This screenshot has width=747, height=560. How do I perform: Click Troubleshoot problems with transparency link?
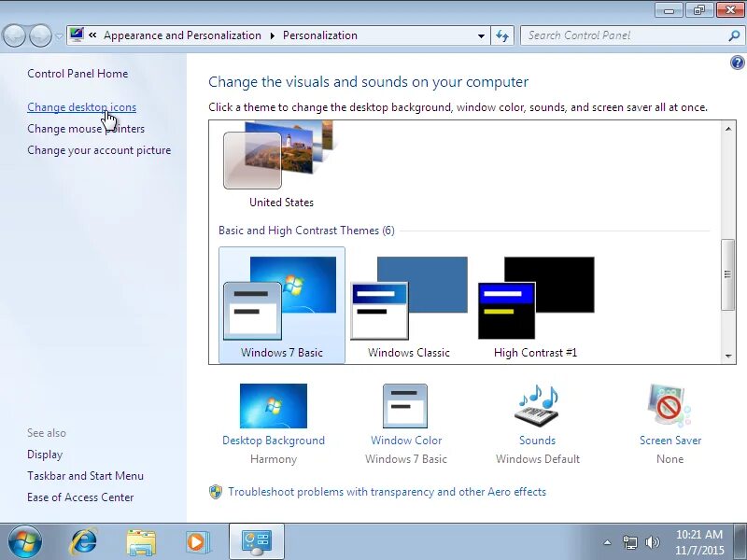click(387, 492)
